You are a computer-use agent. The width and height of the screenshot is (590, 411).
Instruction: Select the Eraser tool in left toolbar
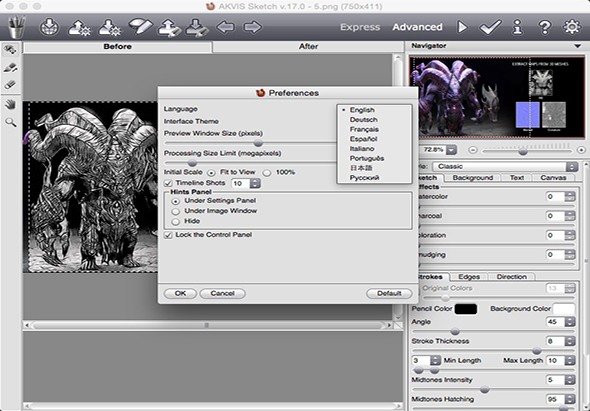pos(11,85)
